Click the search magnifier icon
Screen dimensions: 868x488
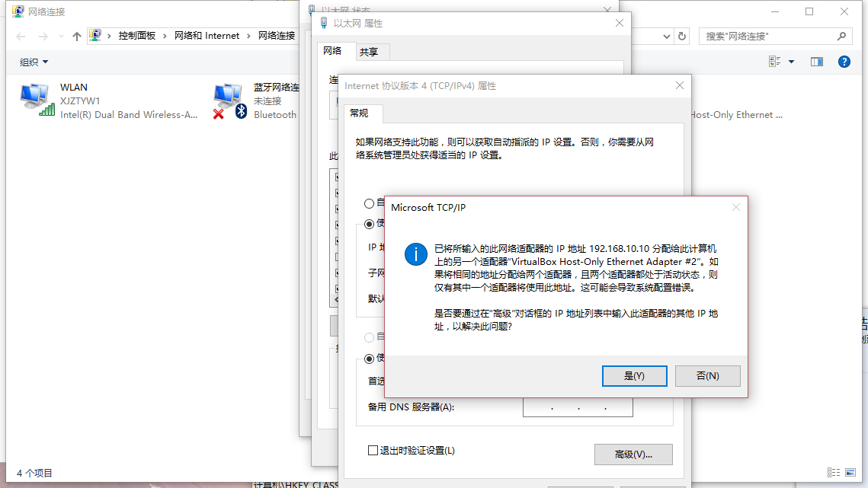click(x=841, y=36)
